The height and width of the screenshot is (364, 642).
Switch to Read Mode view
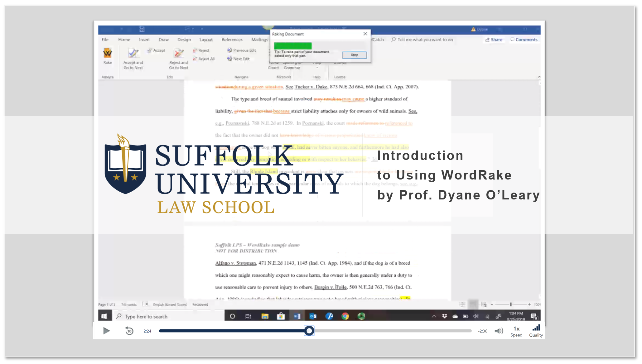click(x=462, y=304)
